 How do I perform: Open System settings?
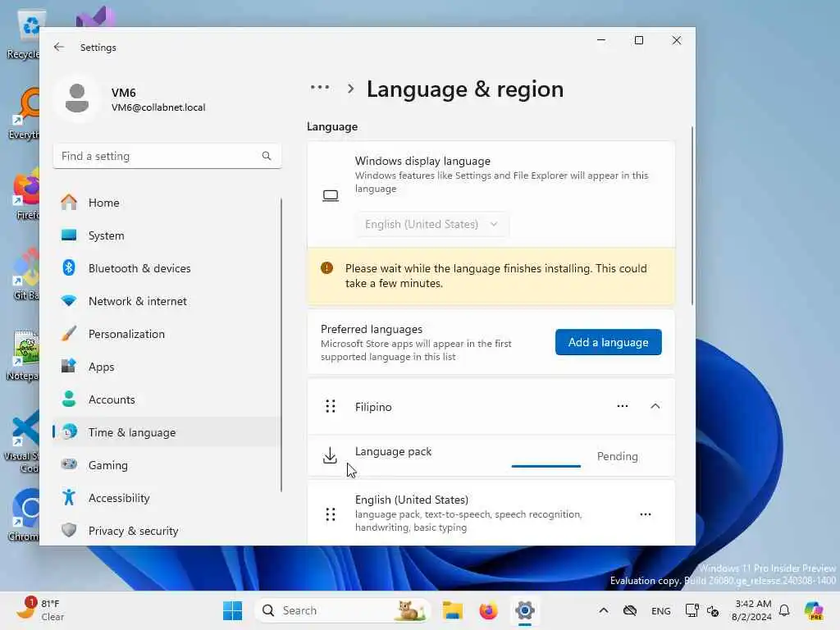(167, 235)
